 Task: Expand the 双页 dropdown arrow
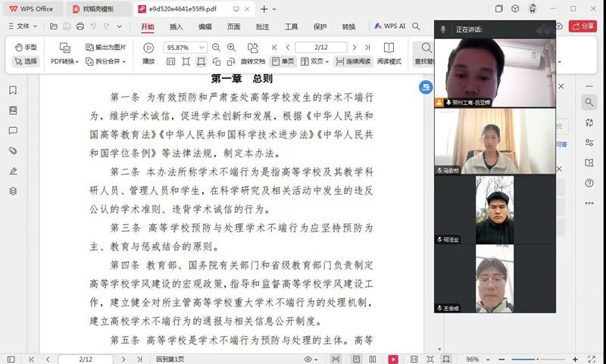pos(327,62)
